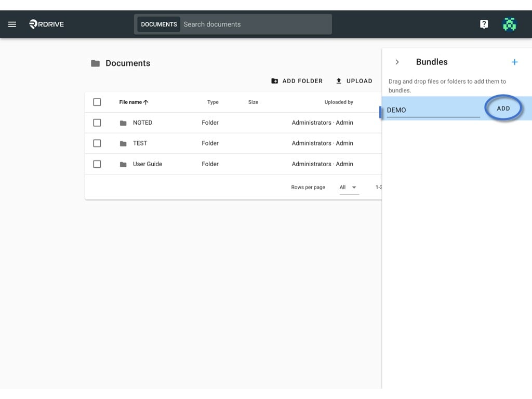Click Administrators · Admin in TEST row
The image size is (532, 399).
coord(322,143)
